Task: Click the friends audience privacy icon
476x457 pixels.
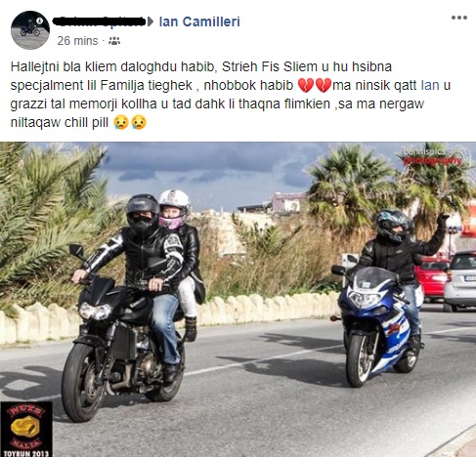Action: (x=114, y=41)
